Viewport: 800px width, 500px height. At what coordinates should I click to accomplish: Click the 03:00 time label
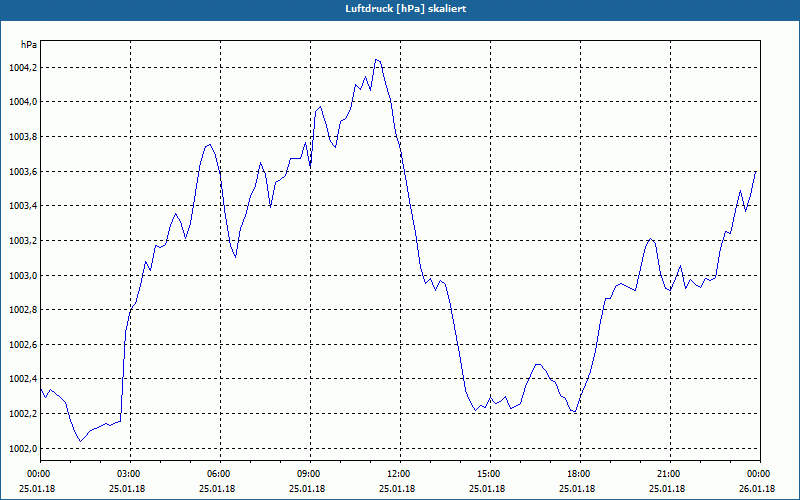pos(130,473)
